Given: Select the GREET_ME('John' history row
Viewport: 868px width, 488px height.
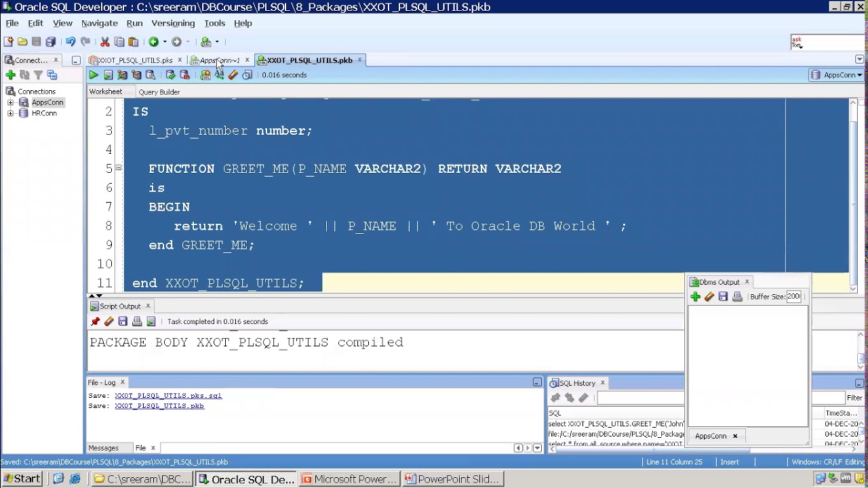Looking at the screenshot, I should pyautogui.click(x=616, y=424).
